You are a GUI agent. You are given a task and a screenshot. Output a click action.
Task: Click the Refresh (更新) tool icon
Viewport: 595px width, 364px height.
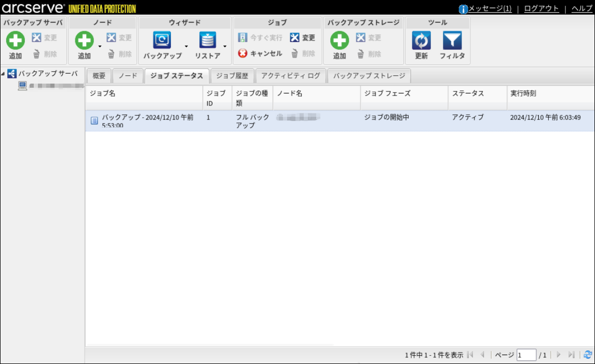(421, 41)
